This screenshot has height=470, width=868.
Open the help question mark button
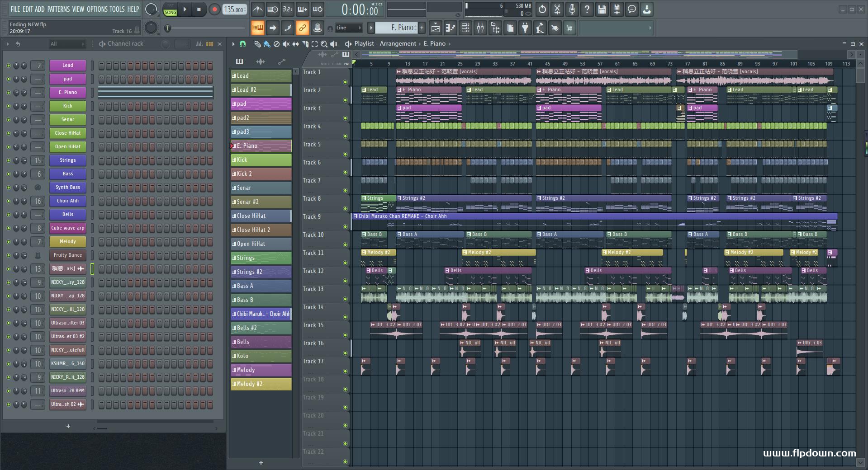click(x=587, y=9)
